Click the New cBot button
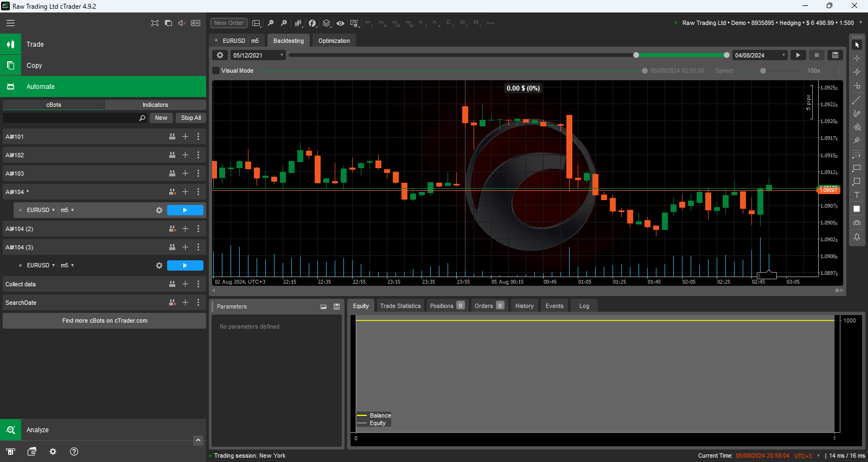Image resolution: width=868 pixels, height=462 pixels. click(161, 118)
